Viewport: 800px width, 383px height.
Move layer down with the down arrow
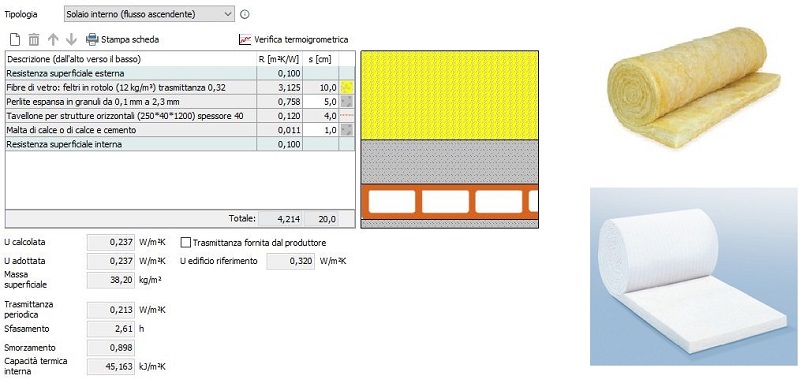pyautogui.click(x=71, y=40)
